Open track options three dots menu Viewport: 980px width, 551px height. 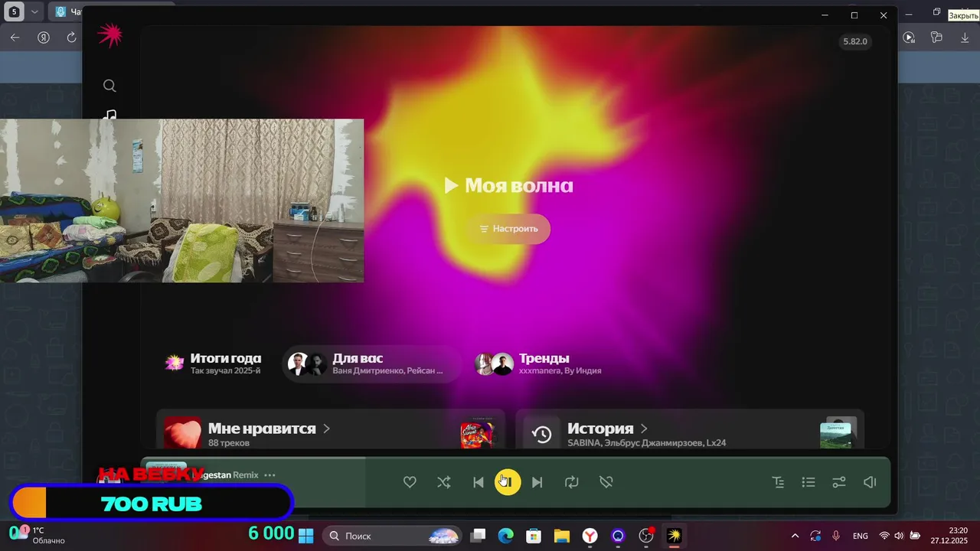269,475
